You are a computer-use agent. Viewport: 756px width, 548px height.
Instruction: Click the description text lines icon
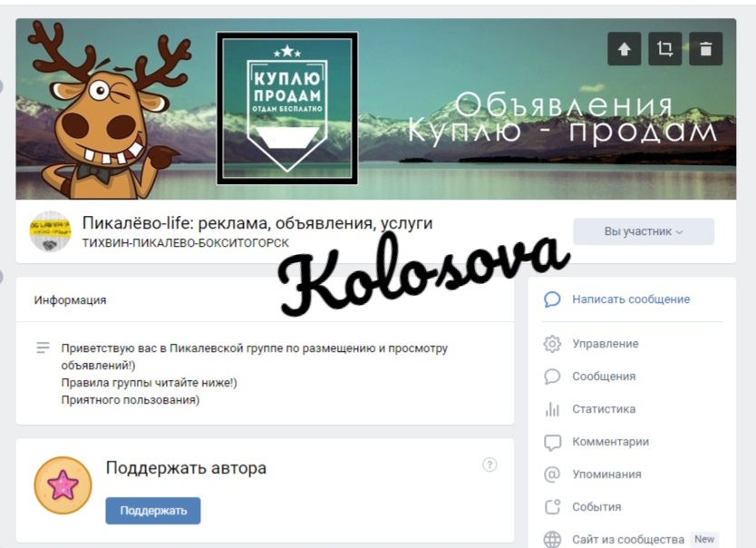tap(43, 347)
